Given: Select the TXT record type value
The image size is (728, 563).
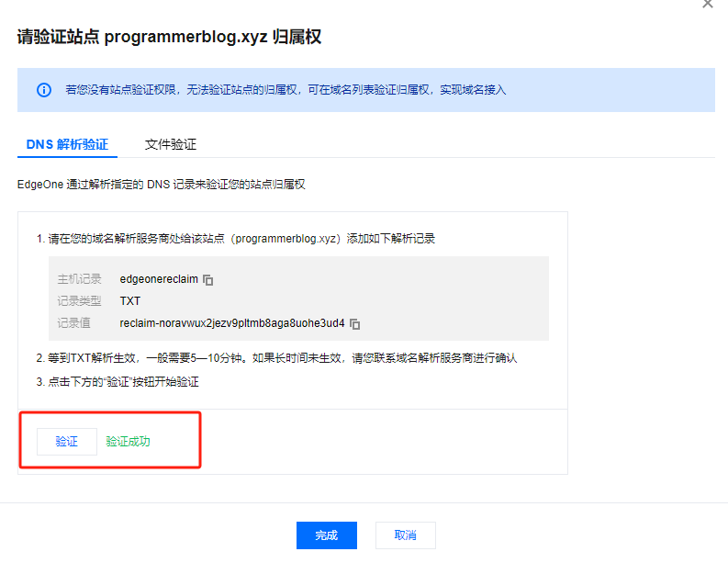Looking at the screenshot, I should [130, 301].
